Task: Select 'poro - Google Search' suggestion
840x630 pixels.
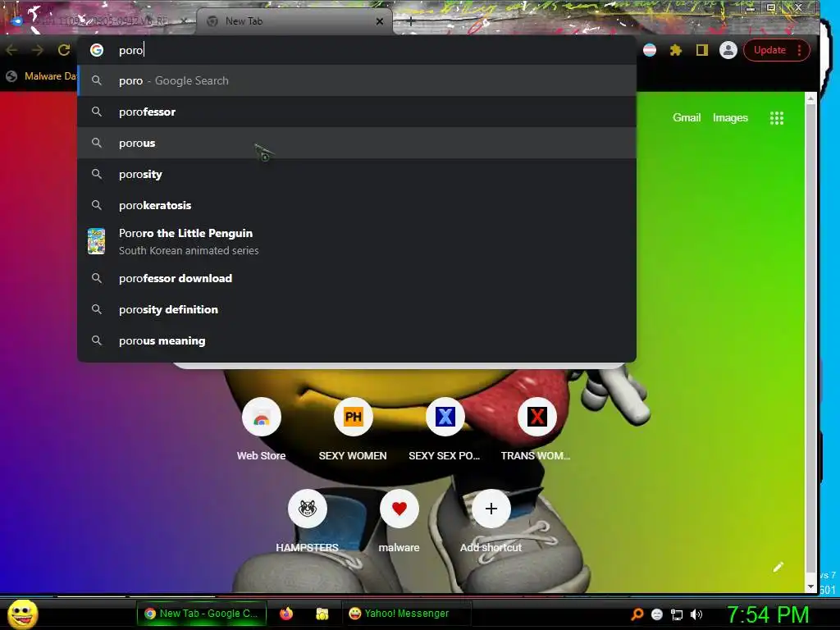Action: (357, 81)
